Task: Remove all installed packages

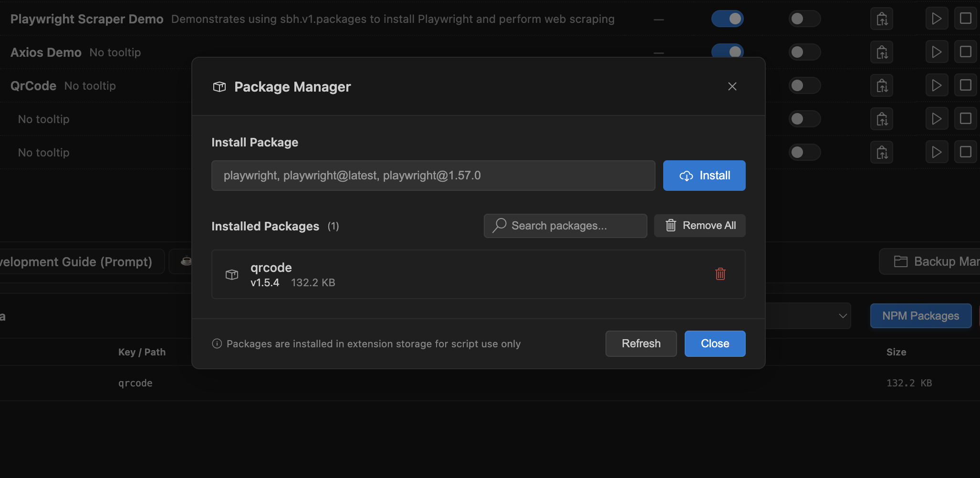Action: click(700, 226)
